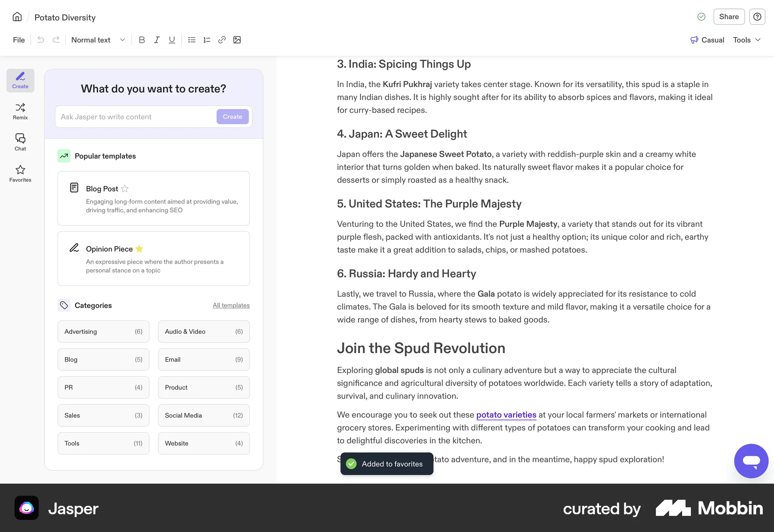The height and width of the screenshot is (532, 774).
Task: Open the All templates link
Action: [231, 305]
